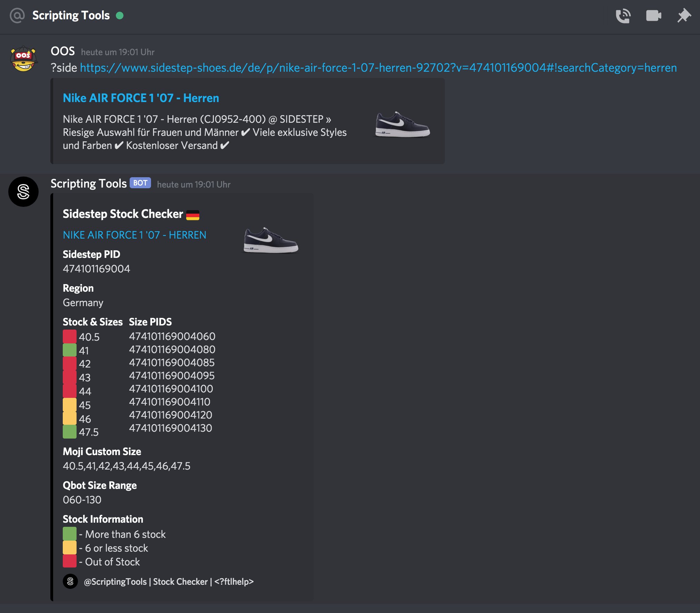This screenshot has width=700, height=613.
Task: Click red square next to size 42
Action: point(70,364)
